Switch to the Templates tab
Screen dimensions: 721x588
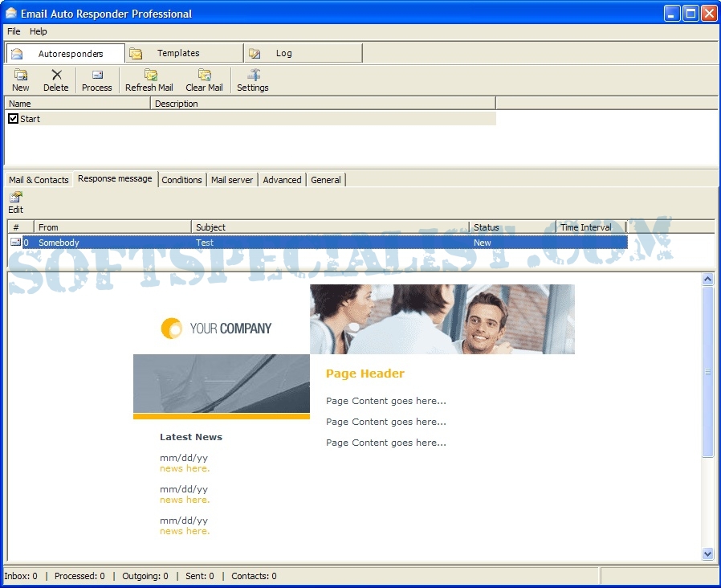click(x=178, y=54)
